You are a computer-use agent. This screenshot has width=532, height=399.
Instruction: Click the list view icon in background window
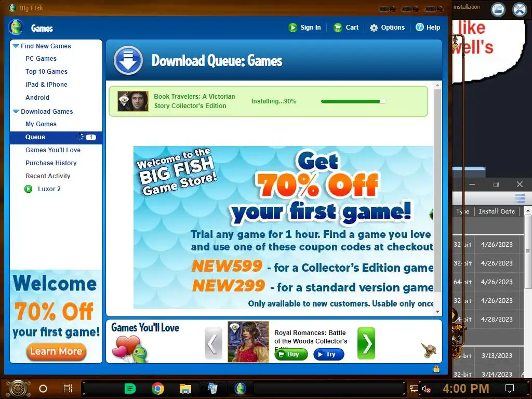[x=520, y=198]
